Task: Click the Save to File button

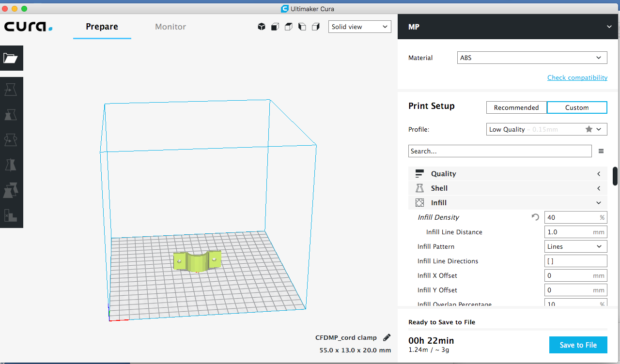Action: click(x=578, y=345)
